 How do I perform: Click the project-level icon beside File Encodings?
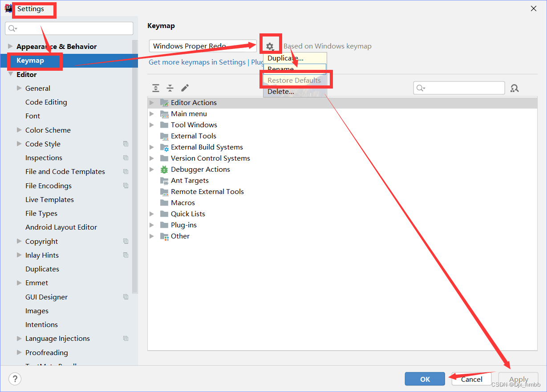(126, 186)
